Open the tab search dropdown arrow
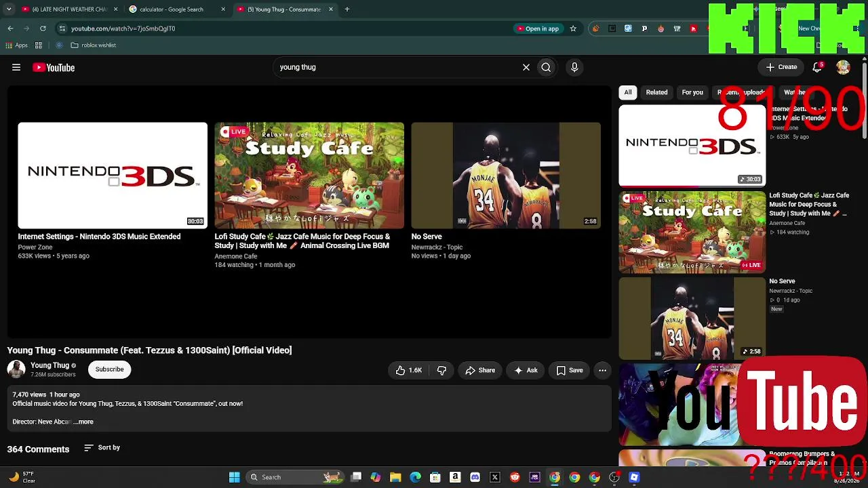 9,9
